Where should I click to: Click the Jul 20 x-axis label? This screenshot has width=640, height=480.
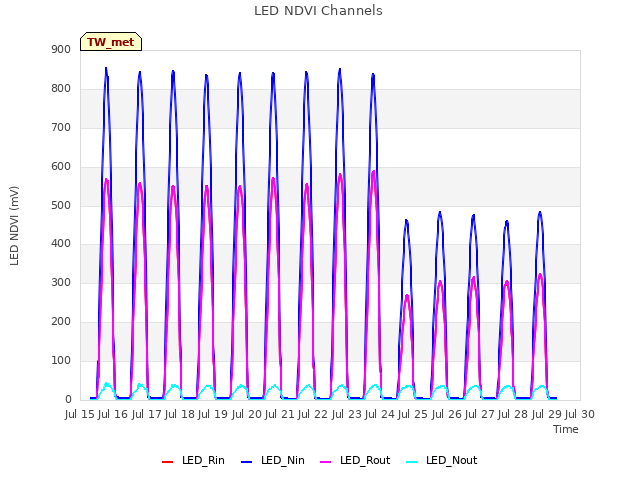click(247, 414)
